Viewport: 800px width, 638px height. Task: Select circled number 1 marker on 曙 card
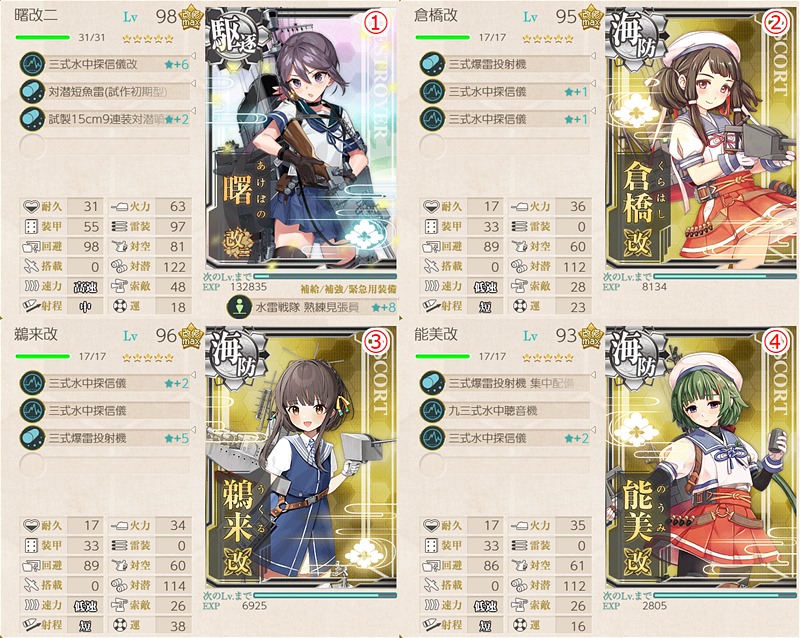pyautogui.click(x=375, y=22)
